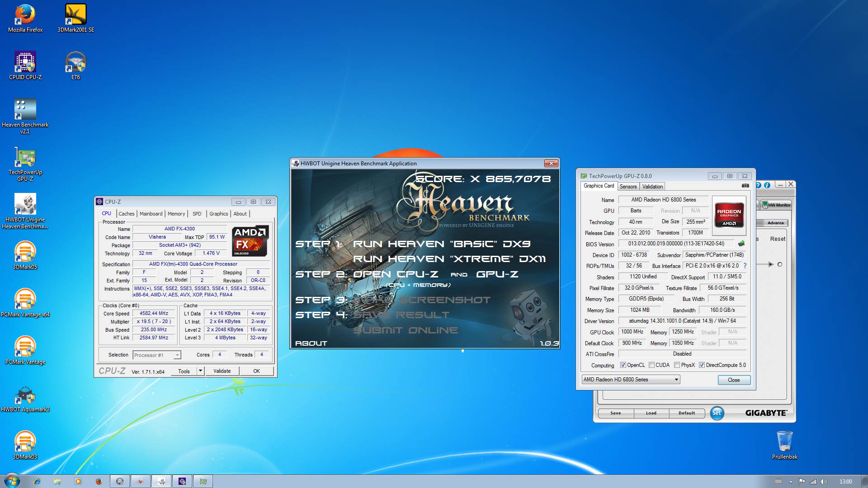Switch to the Graphics tab in CPU-Z

click(x=218, y=214)
